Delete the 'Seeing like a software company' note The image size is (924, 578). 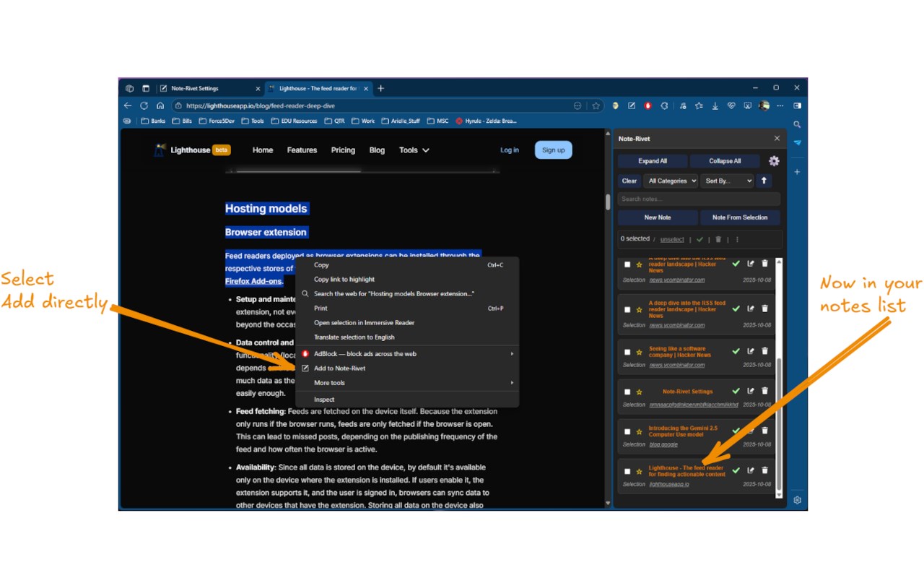[765, 351]
